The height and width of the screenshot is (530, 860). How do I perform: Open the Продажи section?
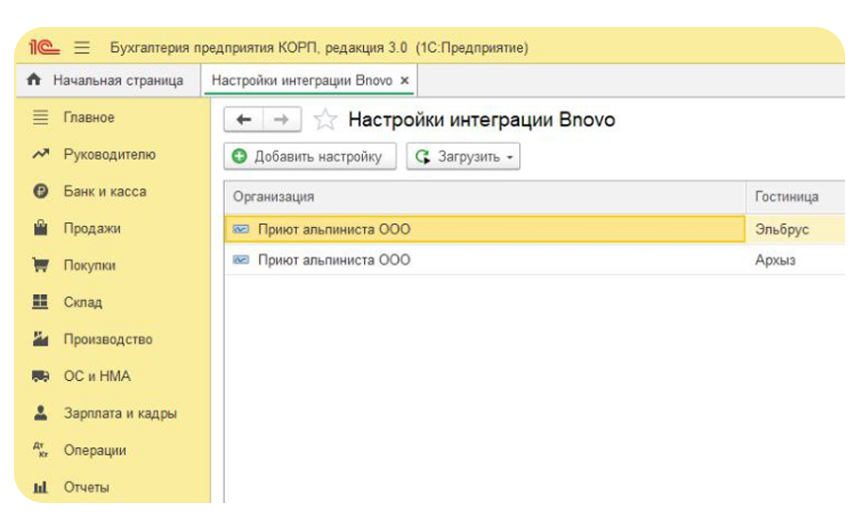click(92, 228)
